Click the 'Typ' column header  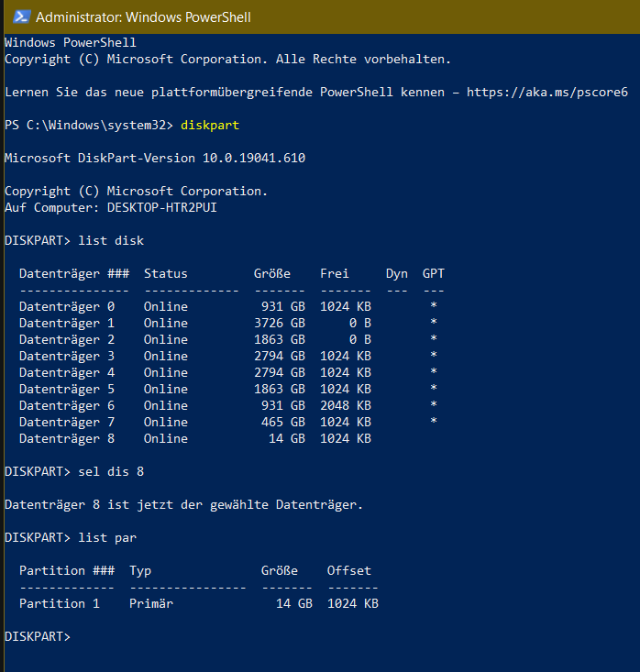[140, 571]
